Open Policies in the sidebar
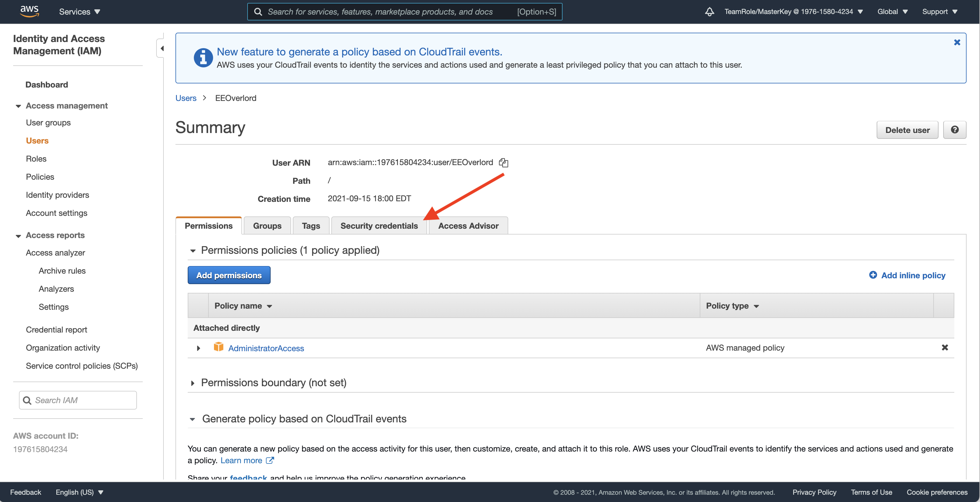This screenshot has width=980, height=502. (40, 177)
